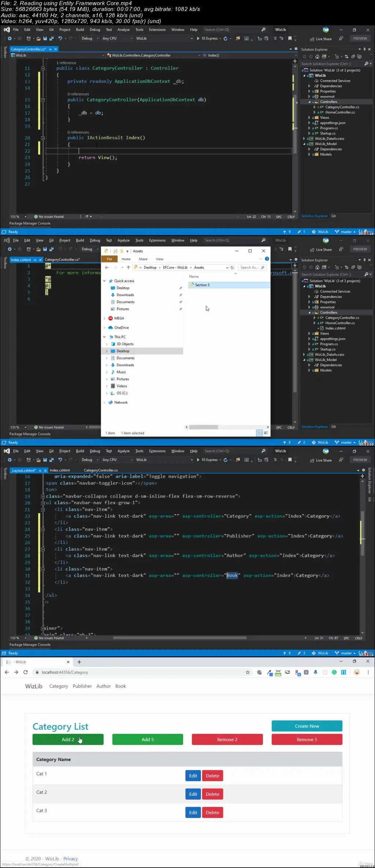This screenshot has width=375, height=868.
Task: Select OneDrive in File Explorer navigation pane
Action: [x=121, y=328]
